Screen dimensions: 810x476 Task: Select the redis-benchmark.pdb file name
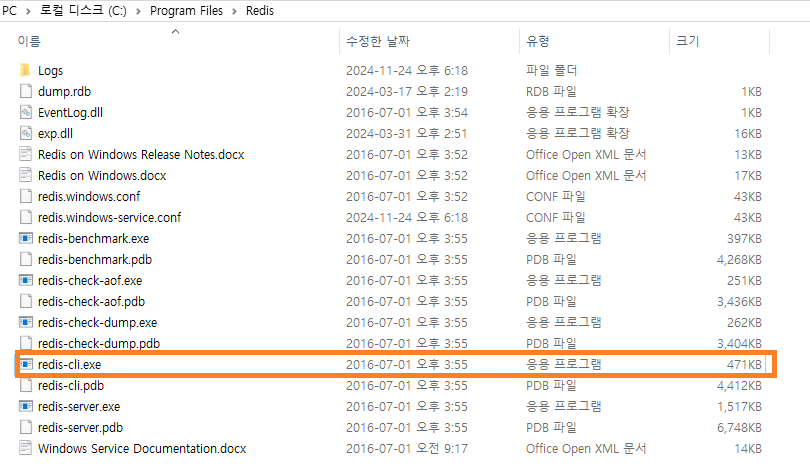[x=95, y=260]
